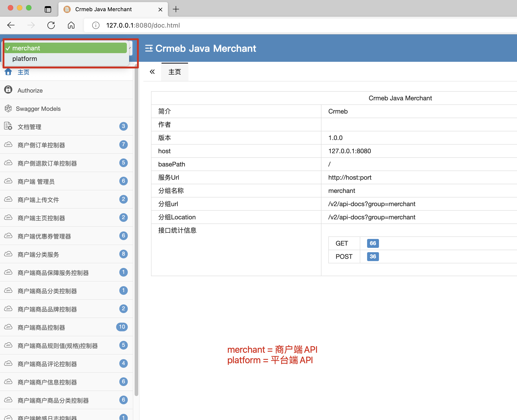Click API cloud icon for 商户端分类服务
The height and width of the screenshot is (420, 517).
8,254
